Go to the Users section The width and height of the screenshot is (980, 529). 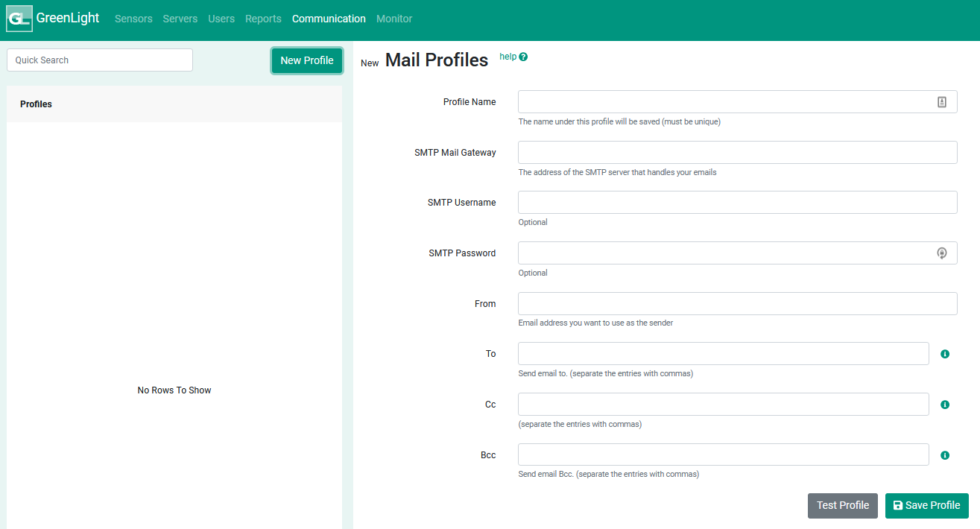coord(221,19)
